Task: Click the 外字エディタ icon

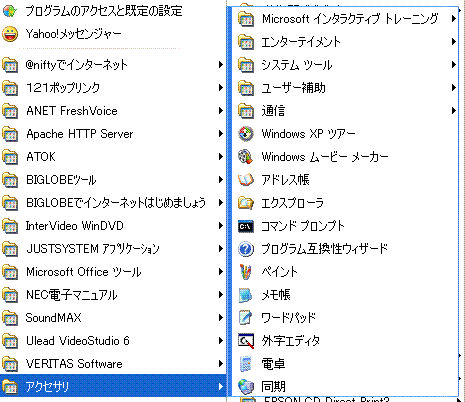Action: [246, 341]
